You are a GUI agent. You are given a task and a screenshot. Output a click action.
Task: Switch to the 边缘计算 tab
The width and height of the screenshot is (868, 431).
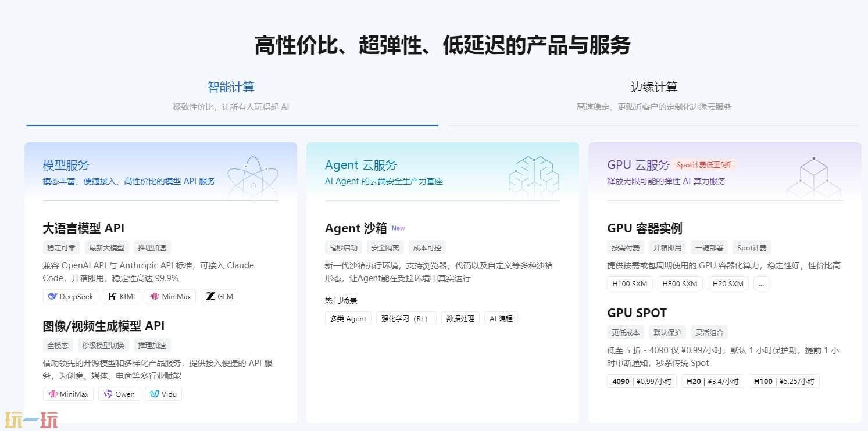(x=653, y=86)
